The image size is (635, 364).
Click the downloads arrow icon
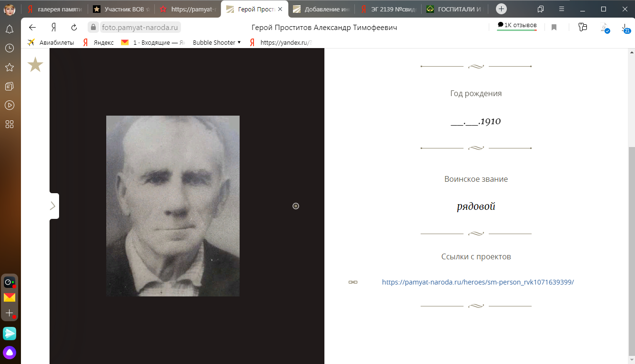[625, 28]
